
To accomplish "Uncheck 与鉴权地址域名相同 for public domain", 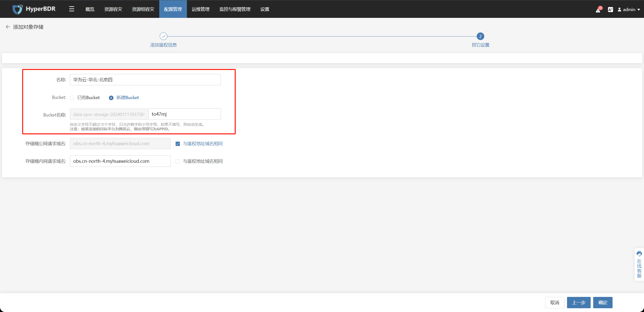I will pyautogui.click(x=178, y=144).
